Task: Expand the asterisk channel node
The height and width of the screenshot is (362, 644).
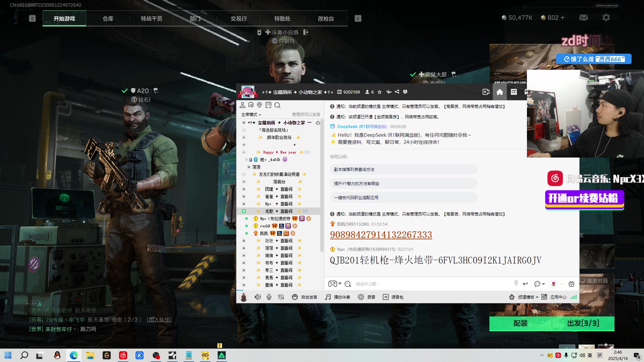Action: tap(244, 145)
